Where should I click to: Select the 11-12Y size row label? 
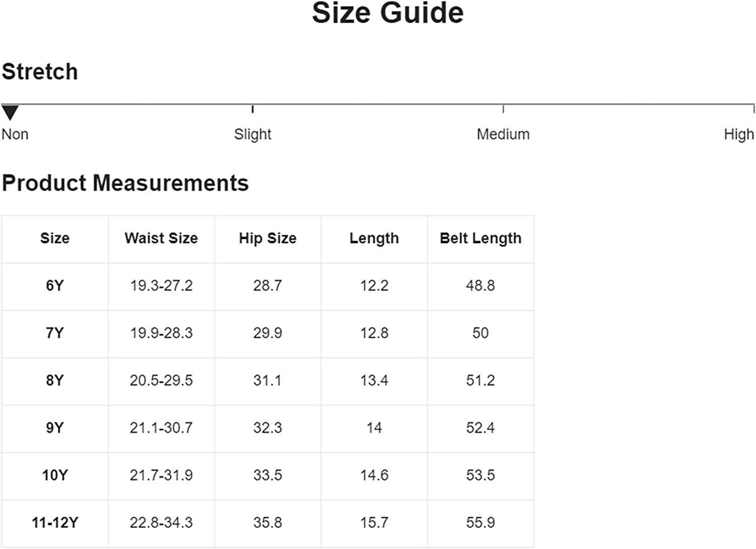pyautogui.click(x=54, y=522)
